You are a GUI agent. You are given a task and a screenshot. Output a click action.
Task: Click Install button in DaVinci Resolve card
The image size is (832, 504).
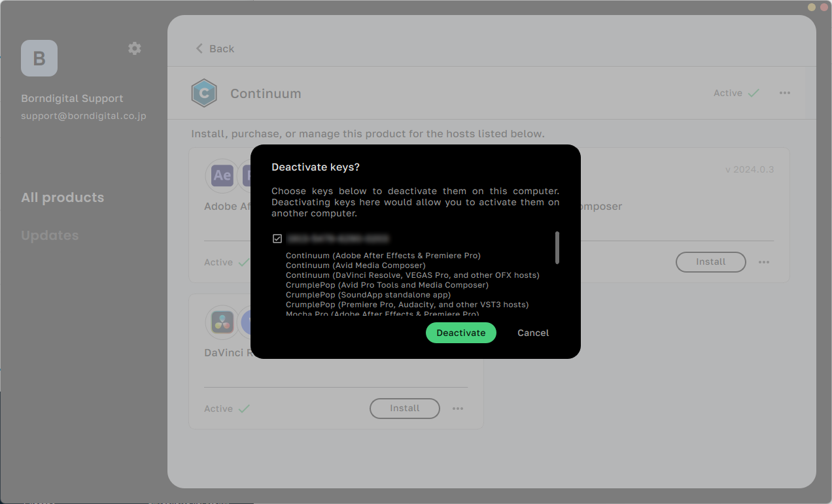[x=405, y=409]
